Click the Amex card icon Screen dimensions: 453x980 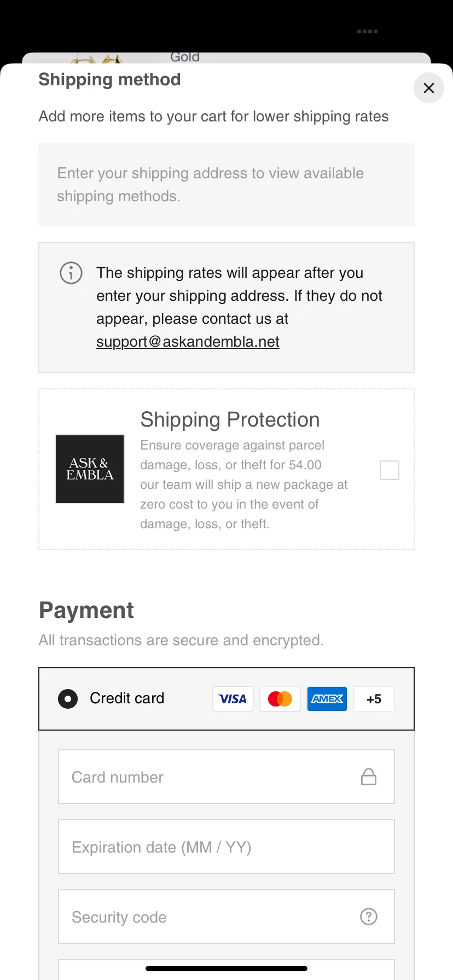pyautogui.click(x=327, y=699)
